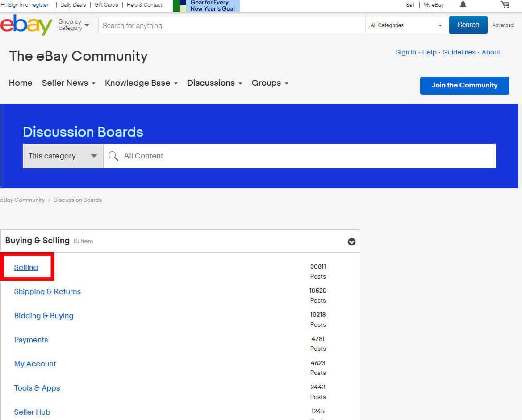The width and height of the screenshot is (522, 420).
Task: Click the eBay logo
Action: (26, 25)
